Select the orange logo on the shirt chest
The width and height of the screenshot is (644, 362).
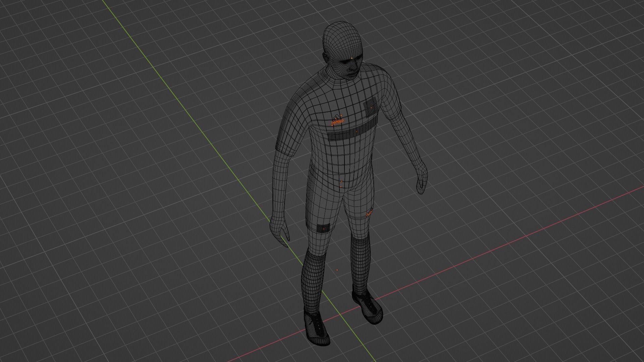(337, 121)
